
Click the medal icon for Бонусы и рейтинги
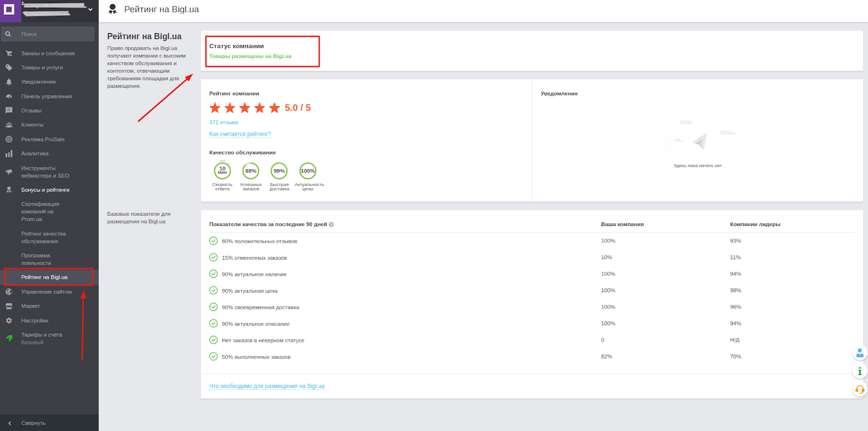(9, 190)
